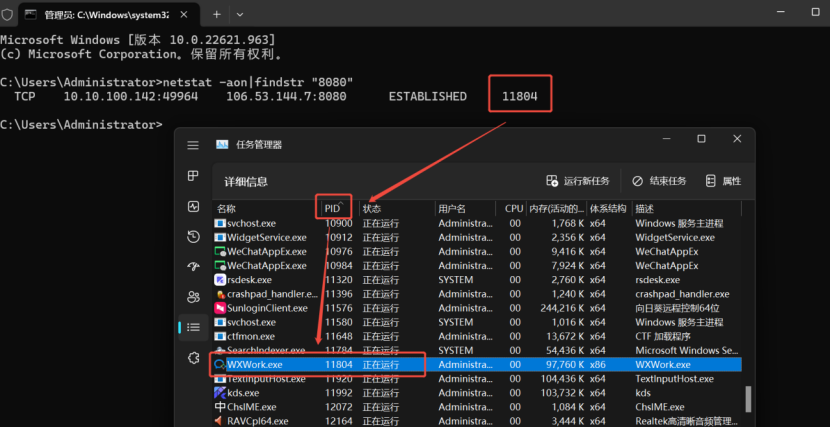
Task: Open new terminal tab with plus button
Action: tap(215, 15)
